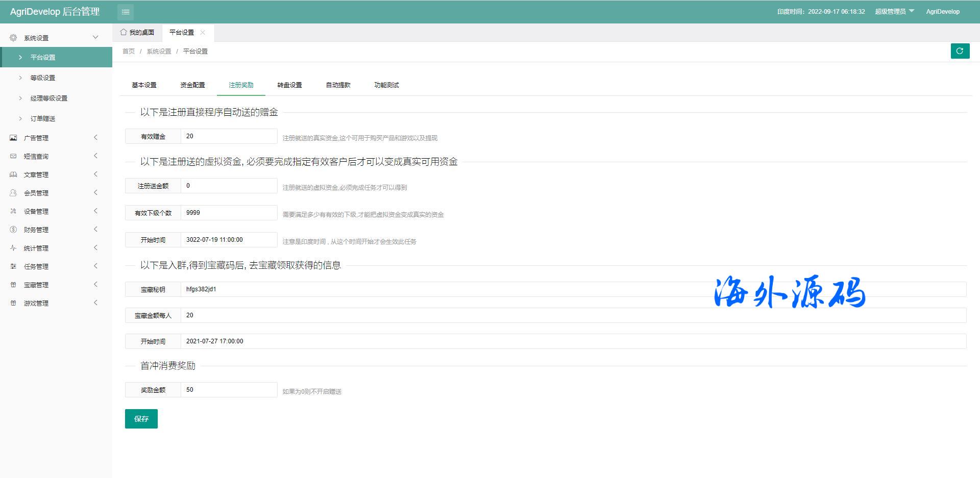Click the 宝藏秘钥 input field
Screen dimensions: 980x478
573,289
